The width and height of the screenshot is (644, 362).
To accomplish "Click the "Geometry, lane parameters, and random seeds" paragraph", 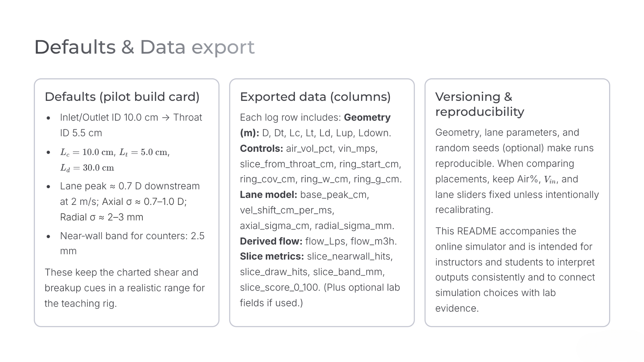I will click(x=517, y=171).
